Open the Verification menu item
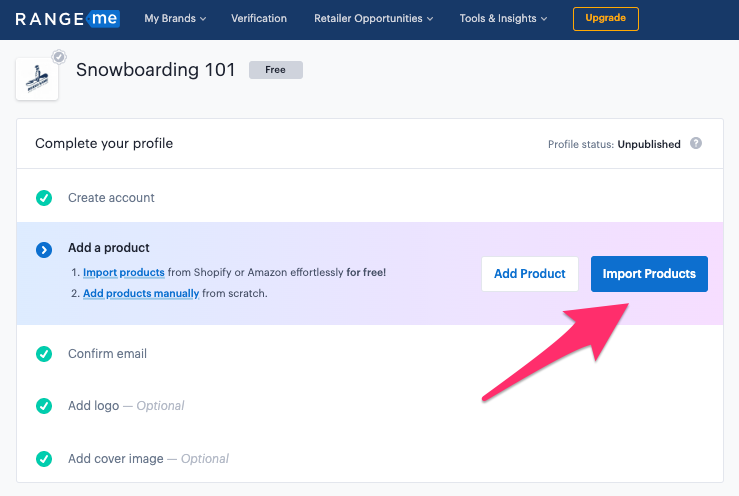Viewport: 739px width, 496px height. pyautogui.click(x=259, y=18)
